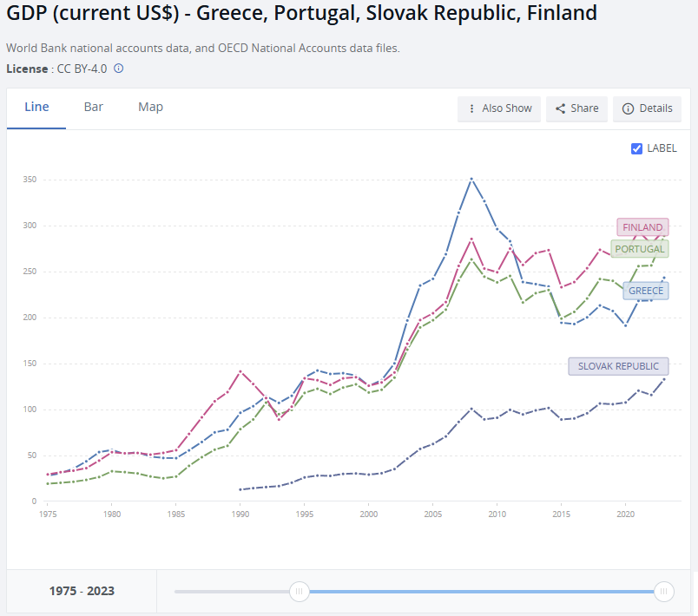Switch to the Map tab

(150, 107)
